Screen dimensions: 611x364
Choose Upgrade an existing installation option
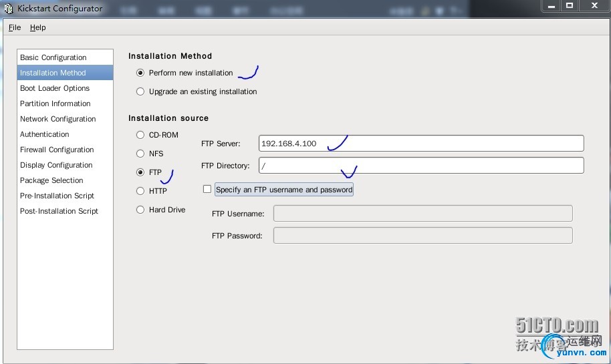point(140,92)
